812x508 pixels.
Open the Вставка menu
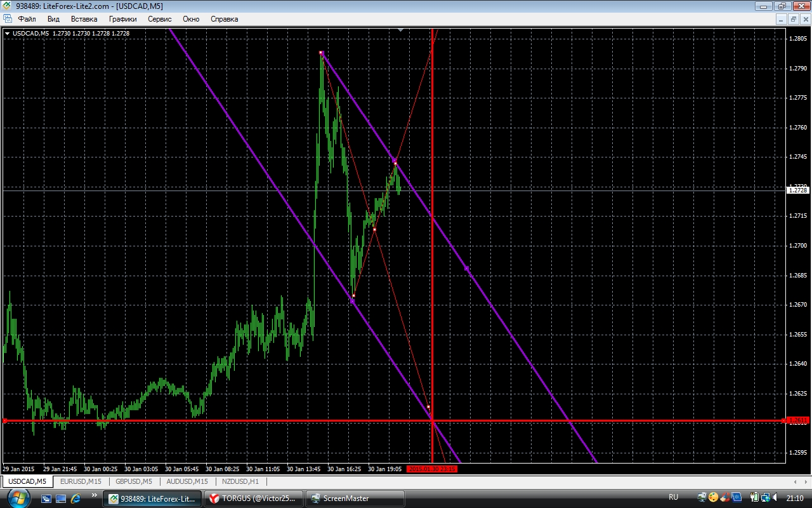coord(84,19)
